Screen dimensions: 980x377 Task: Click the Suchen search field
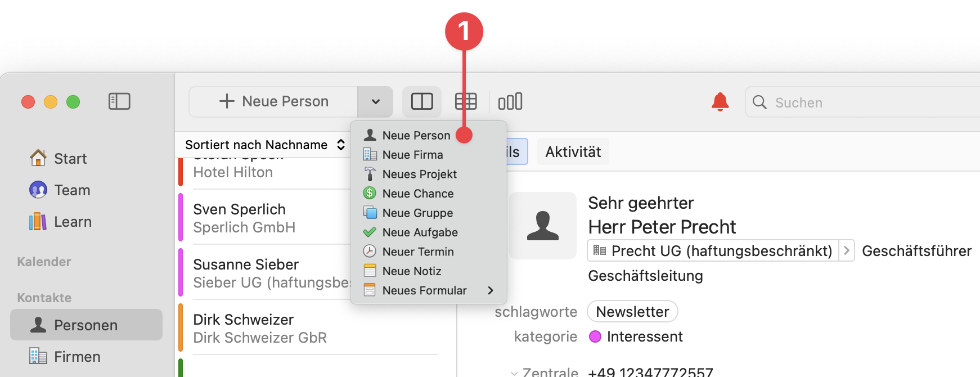pyautogui.click(x=862, y=102)
